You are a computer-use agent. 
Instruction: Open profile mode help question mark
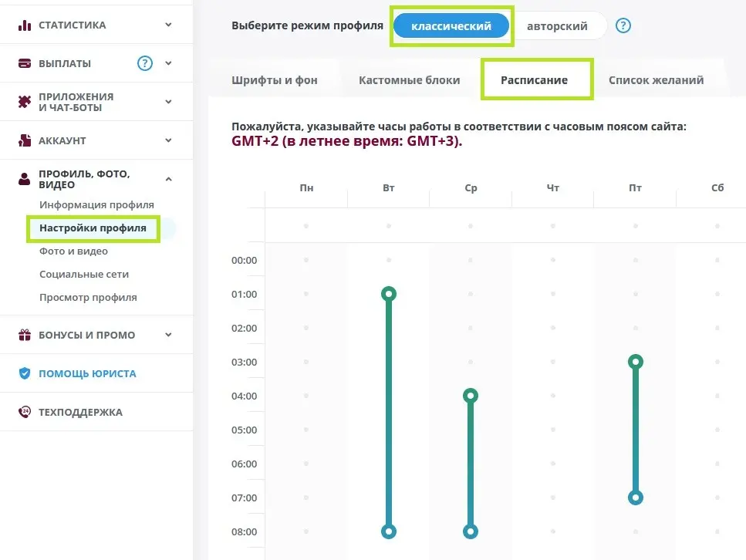click(x=623, y=25)
